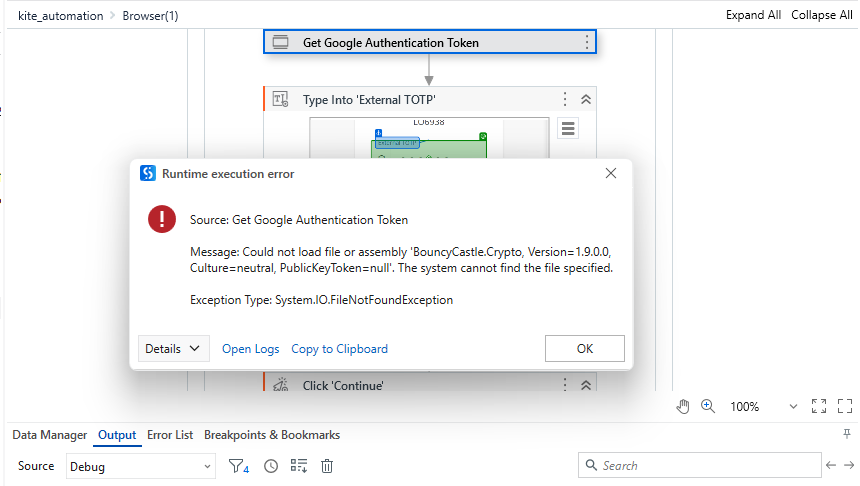Collapse the Type Into 'External TOTP' activity
860x486 pixels.
click(585, 99)
